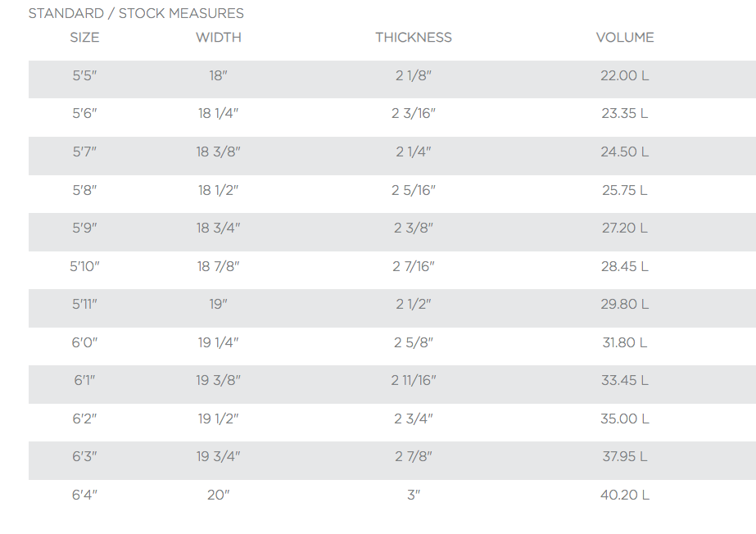Select the 37.95 L volume cell
Viewport: 756px width, 534px height.
click(x=625, y=456)
